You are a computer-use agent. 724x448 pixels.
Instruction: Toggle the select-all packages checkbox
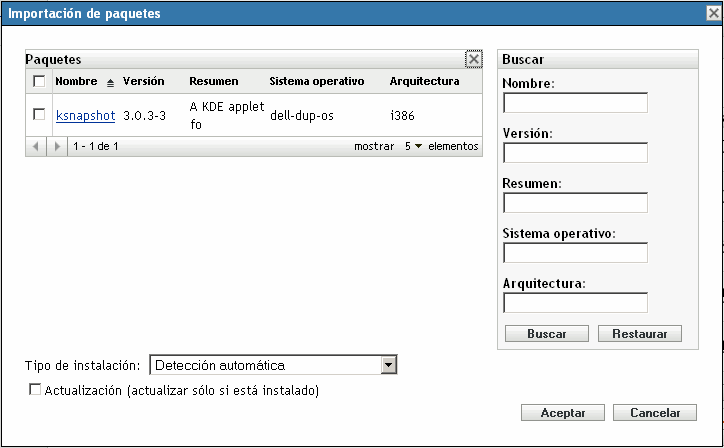39,81
